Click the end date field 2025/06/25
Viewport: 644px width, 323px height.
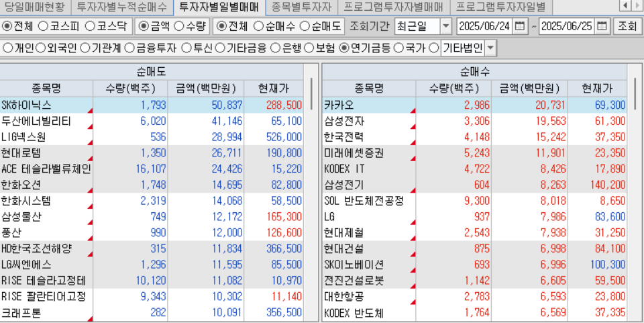(566, 27)
